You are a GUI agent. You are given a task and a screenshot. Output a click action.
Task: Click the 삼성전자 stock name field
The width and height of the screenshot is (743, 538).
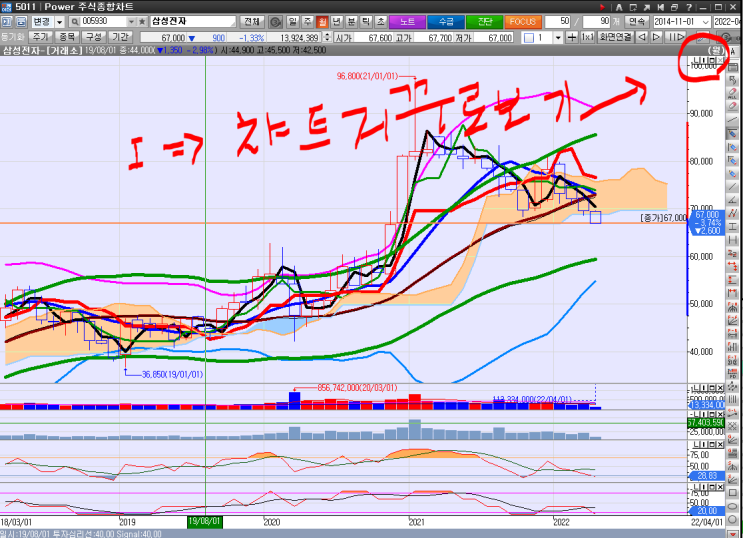coord(193,22)
